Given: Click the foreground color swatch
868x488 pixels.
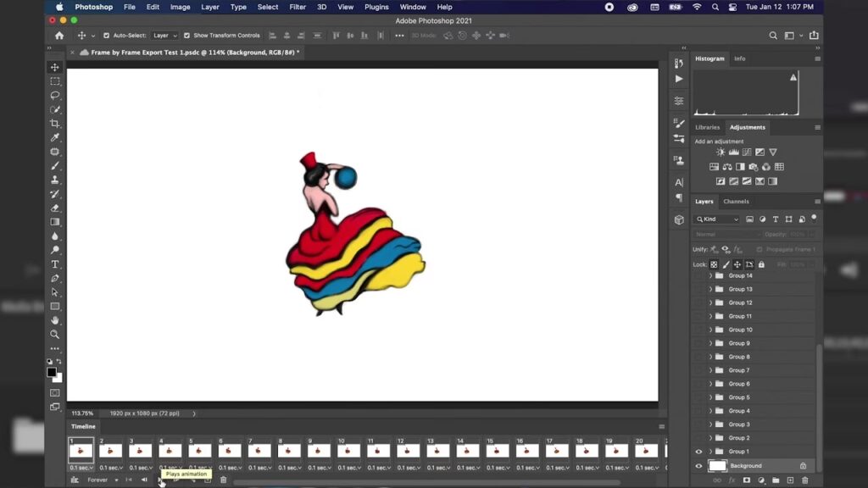Looking at the screenshot, I should (52, 372).
